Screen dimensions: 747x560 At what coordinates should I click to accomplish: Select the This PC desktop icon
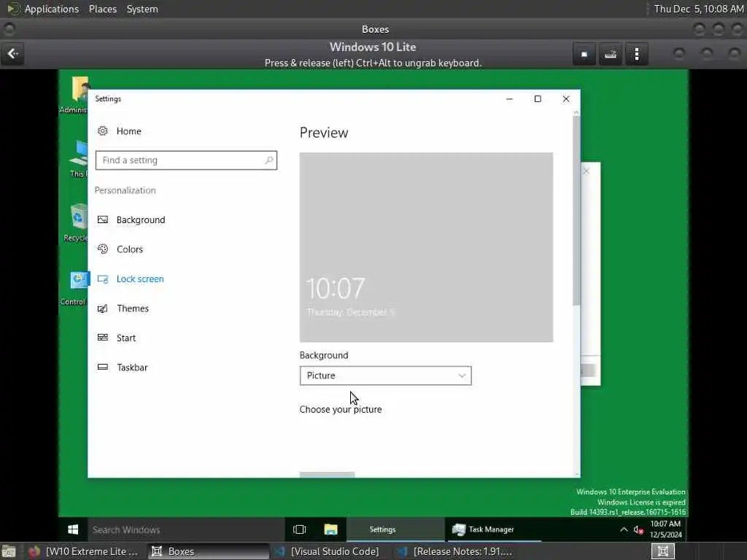click(78, 158)
